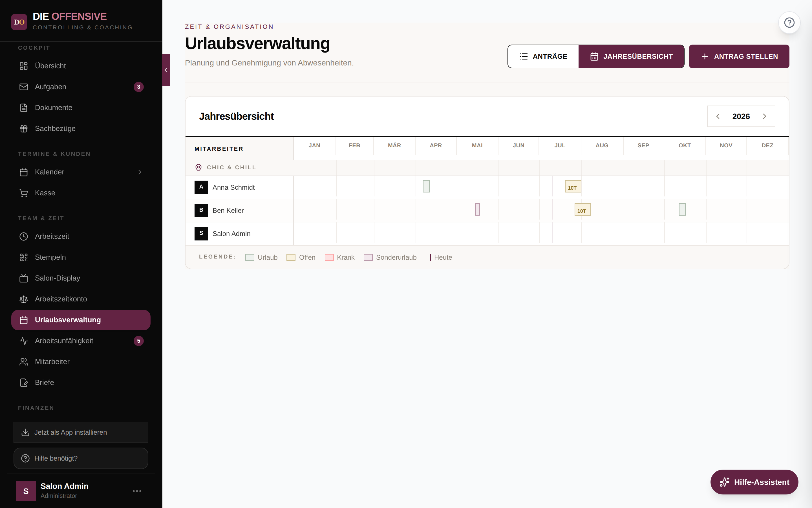
Task: Open the Sachbezüge menu item
Action: pos(81,128)
